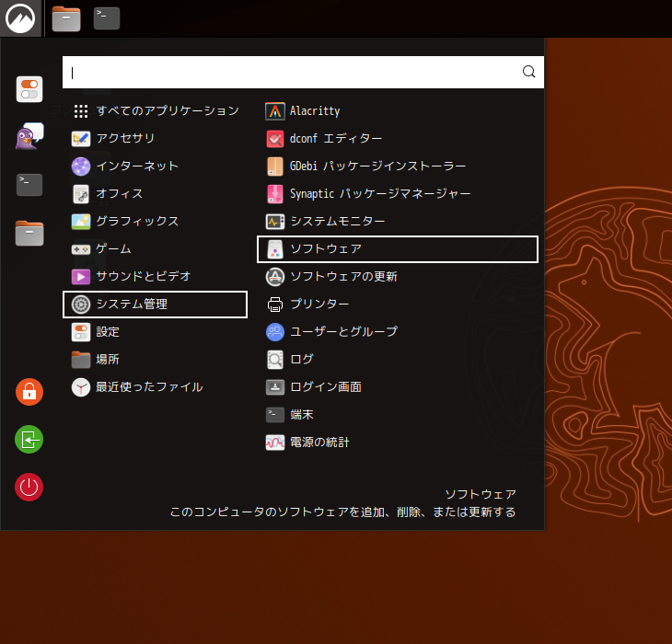Open file manager from favorites sidebar
Image resolution: width=672 pixels, height=644 pixels.
pyautogui.click(x=29, y=233)
